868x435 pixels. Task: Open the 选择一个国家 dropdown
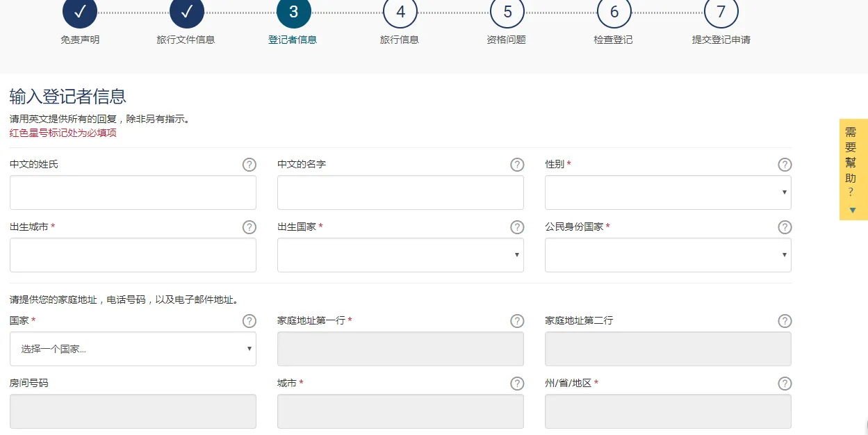(x=133, y=349)
